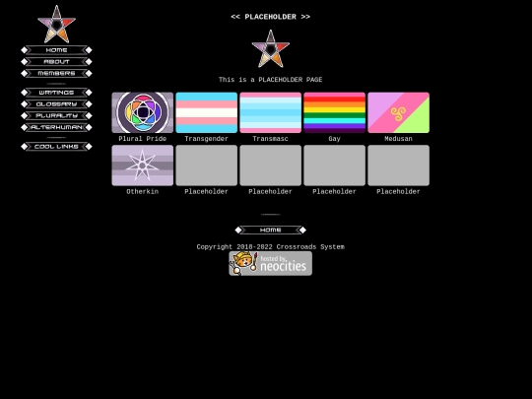This screenshot has height=399, width=532.
Task: Click the "Medusan" caption text
Action: (398, 139)
